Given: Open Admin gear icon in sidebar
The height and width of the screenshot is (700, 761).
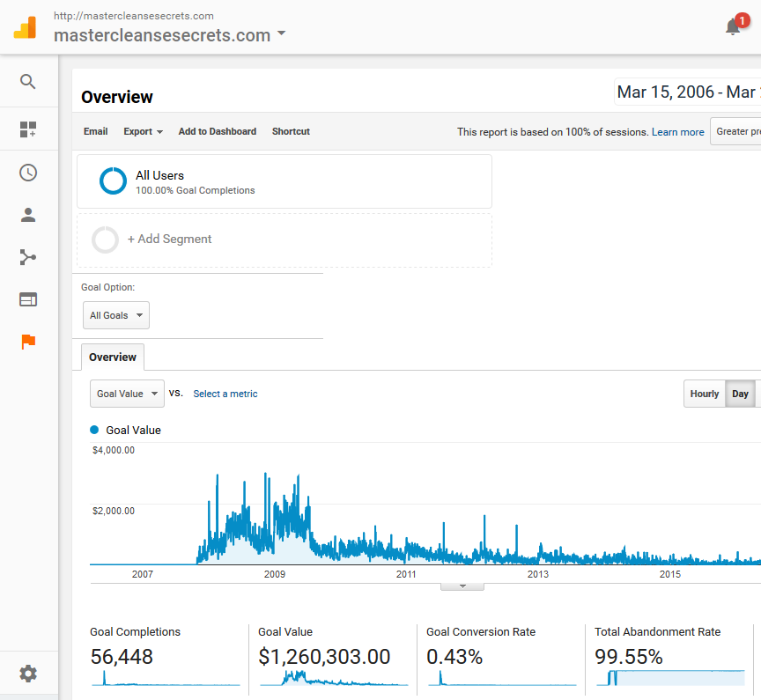Looking at the screenshot, I should point(28,674).
